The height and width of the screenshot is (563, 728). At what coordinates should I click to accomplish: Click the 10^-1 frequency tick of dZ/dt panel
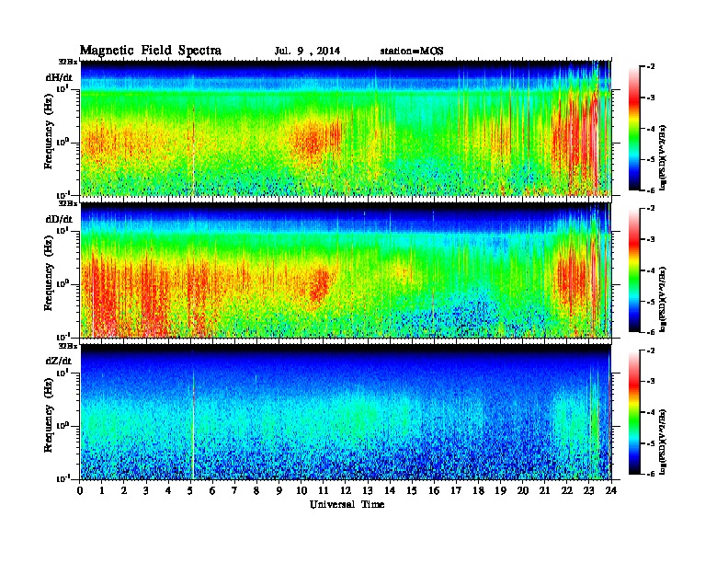(x=63, y=478)
